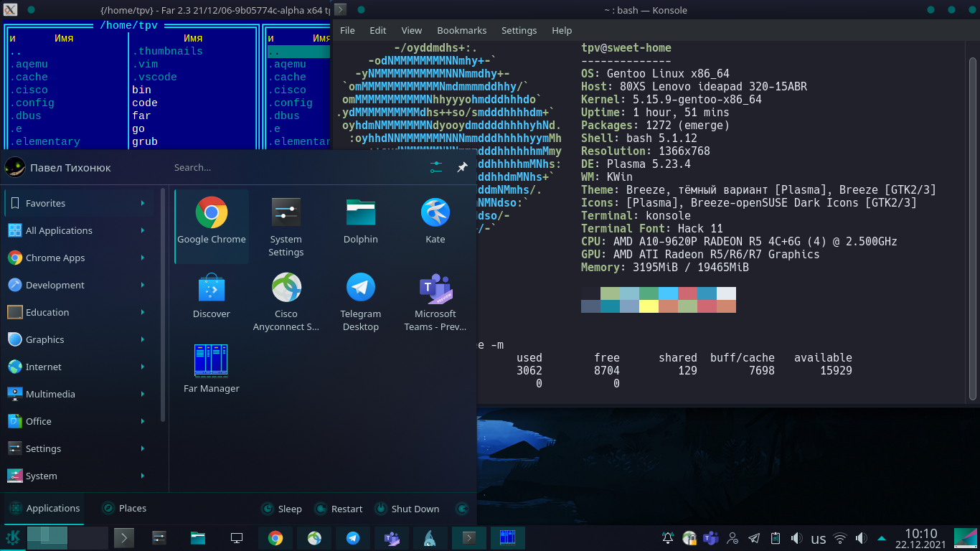Expand the Development category
Screen dimensions: 980x551
click(77, 285)
